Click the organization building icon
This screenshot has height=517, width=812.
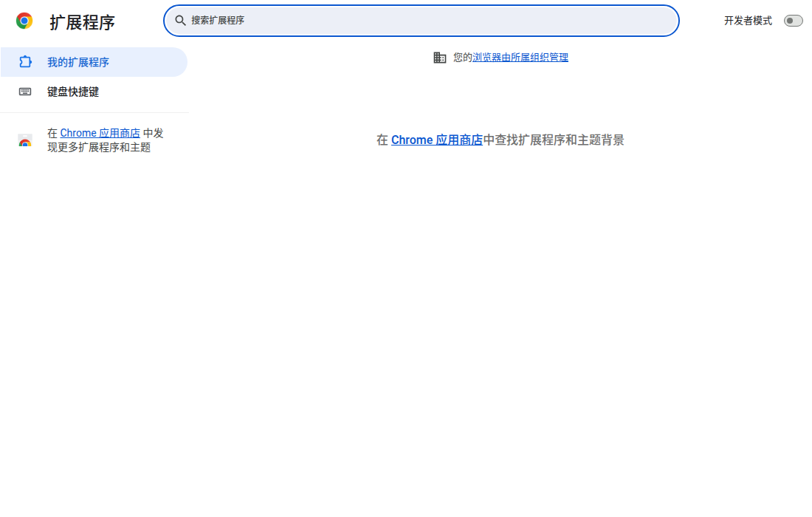pyautogui.click(x=440, y=58)
